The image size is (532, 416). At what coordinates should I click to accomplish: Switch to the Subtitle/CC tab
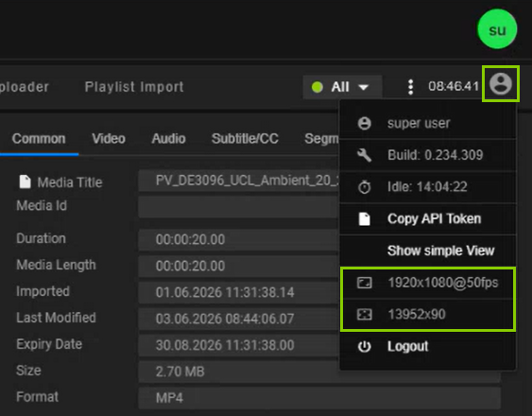pyautogui.click(x=245, y=139)
